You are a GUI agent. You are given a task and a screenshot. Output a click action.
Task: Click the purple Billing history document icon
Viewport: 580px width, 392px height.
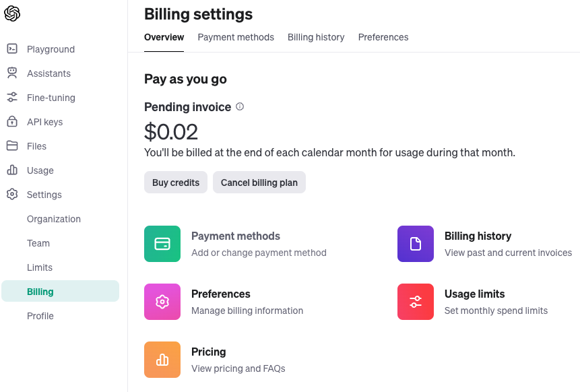[x=416, y=244]
